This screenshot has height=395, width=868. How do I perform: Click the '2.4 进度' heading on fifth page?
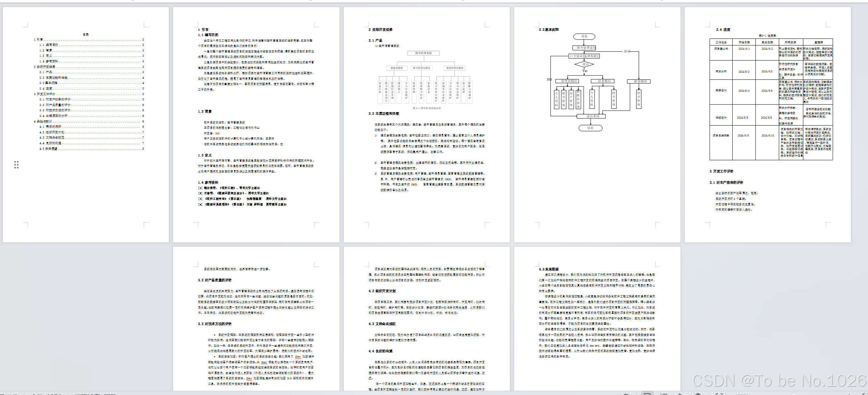pos(723,30)
